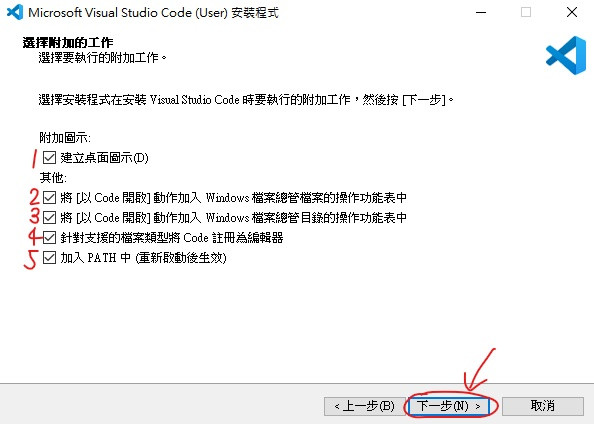Click the bold 選擇附加的工作 heading
This screenshot has height=424, width=594.
(x=68, y=42)
